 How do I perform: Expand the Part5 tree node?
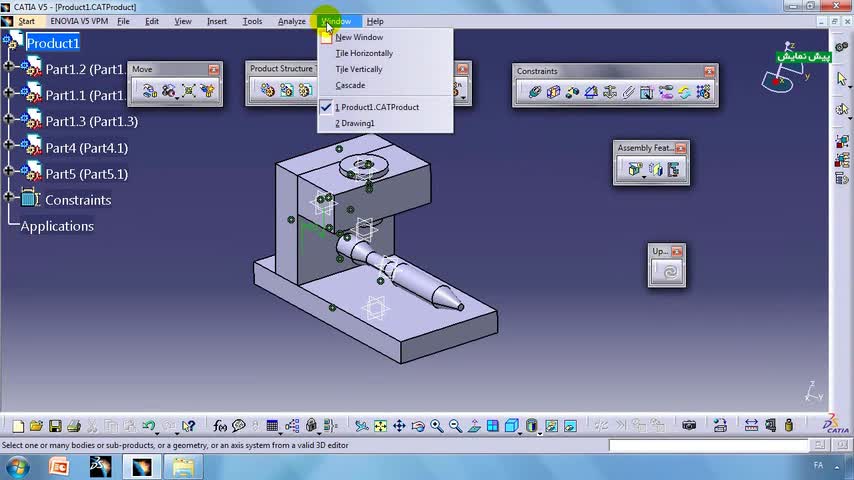coord(8,171)
